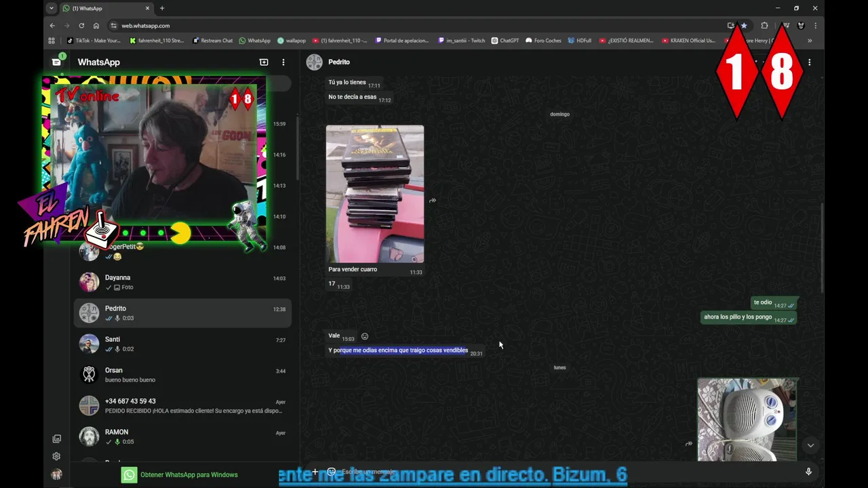Open own profile picture in left rail
The image size is (868, 488).
tap(56, 474)
